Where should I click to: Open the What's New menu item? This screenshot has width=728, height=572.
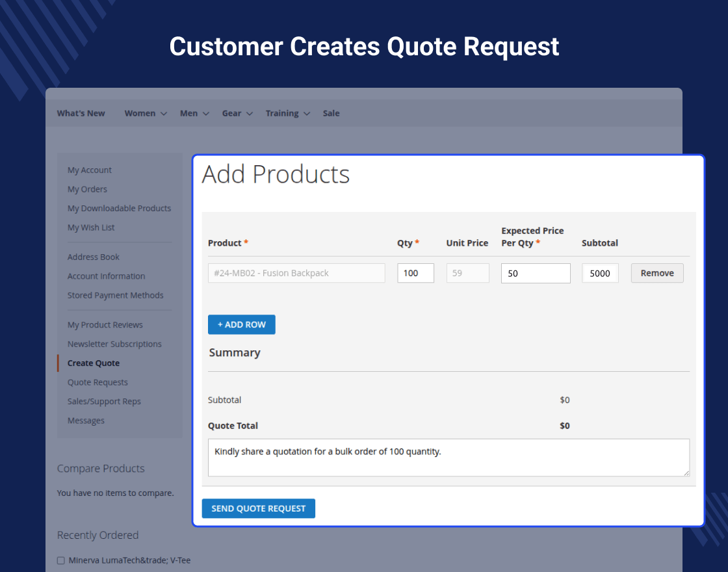(x=81, y=113)
